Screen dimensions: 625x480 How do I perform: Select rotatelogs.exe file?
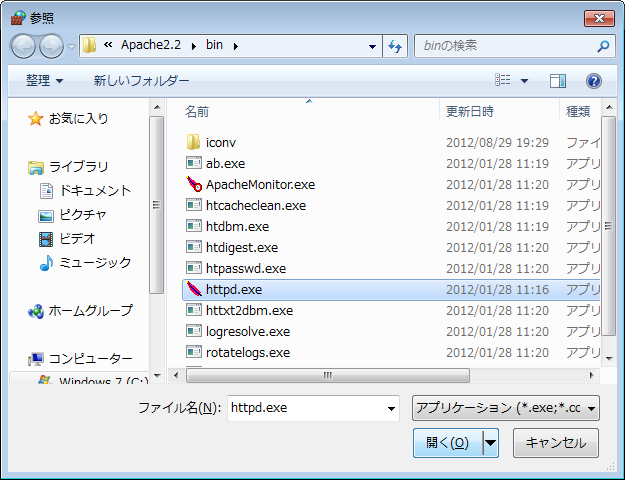248,353
